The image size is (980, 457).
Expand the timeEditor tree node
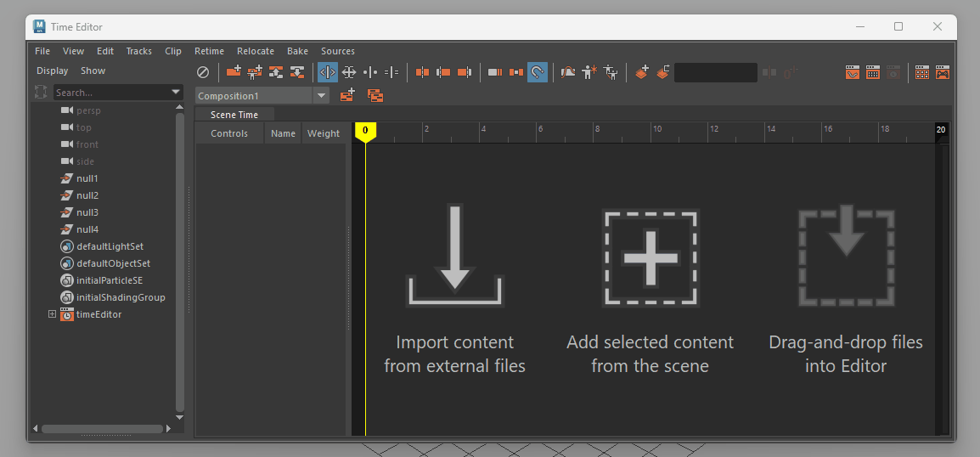[52, 314]
